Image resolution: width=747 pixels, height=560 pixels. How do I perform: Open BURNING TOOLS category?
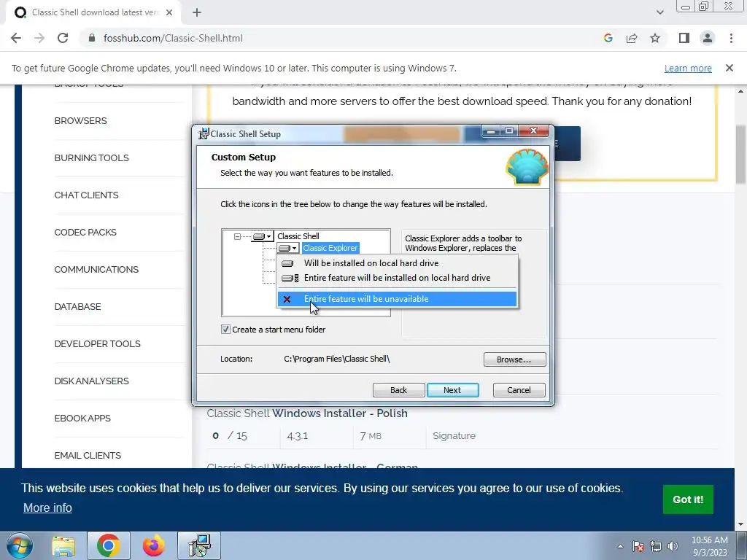[x=91, y=157]
